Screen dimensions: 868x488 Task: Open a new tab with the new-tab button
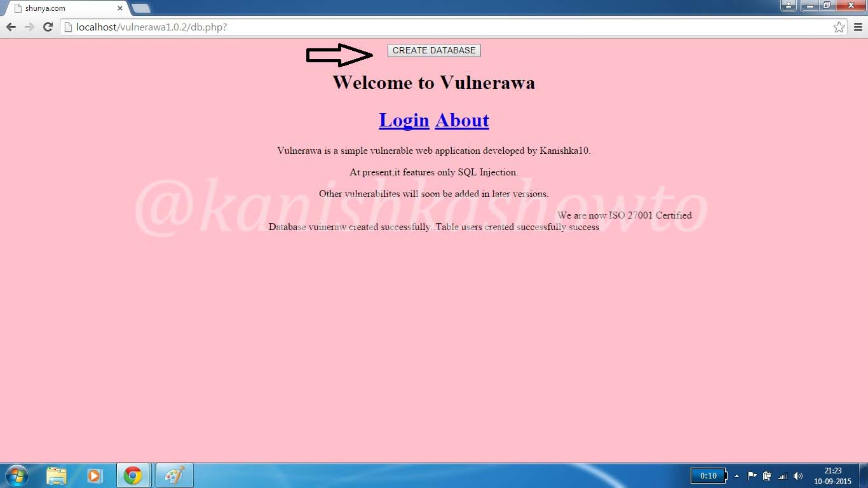(140, 8)
